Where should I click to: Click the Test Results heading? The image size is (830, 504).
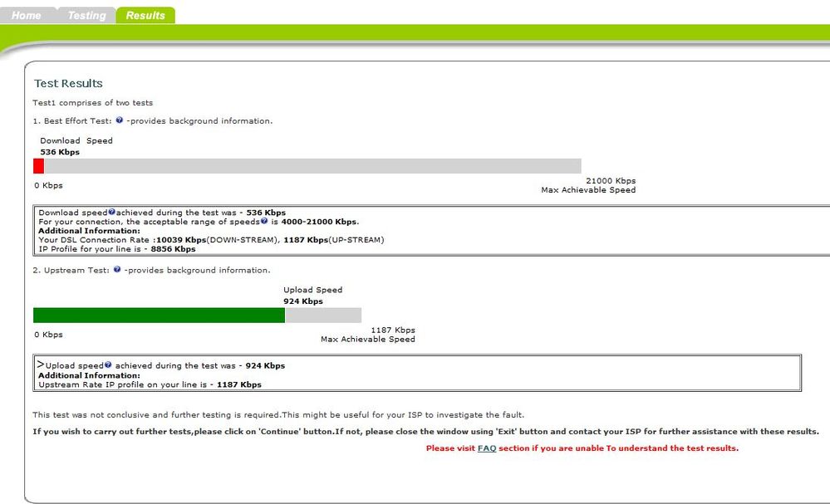pos(68,83)
